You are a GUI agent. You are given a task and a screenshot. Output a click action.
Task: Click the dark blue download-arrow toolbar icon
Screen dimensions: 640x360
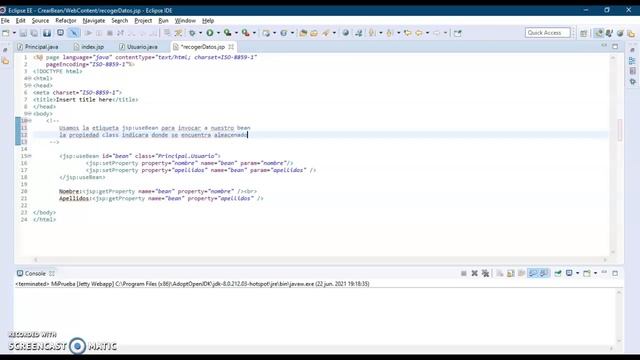coord(47,33)
